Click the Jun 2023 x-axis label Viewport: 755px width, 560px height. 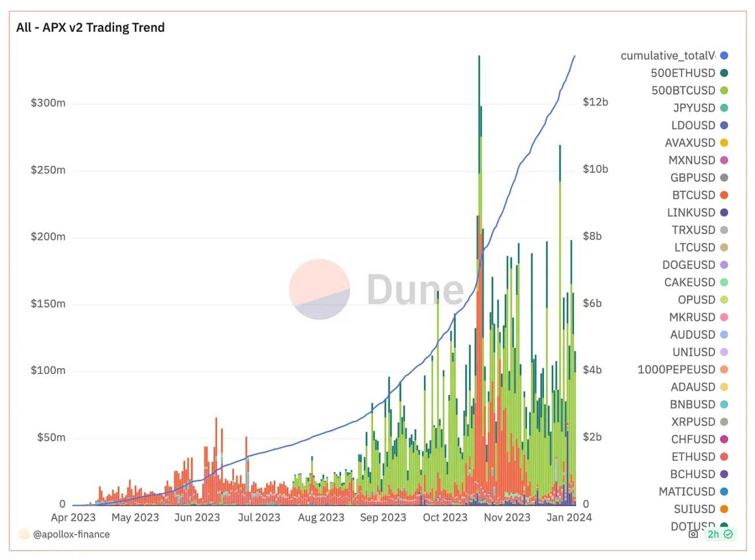click(x=197, y=517)
